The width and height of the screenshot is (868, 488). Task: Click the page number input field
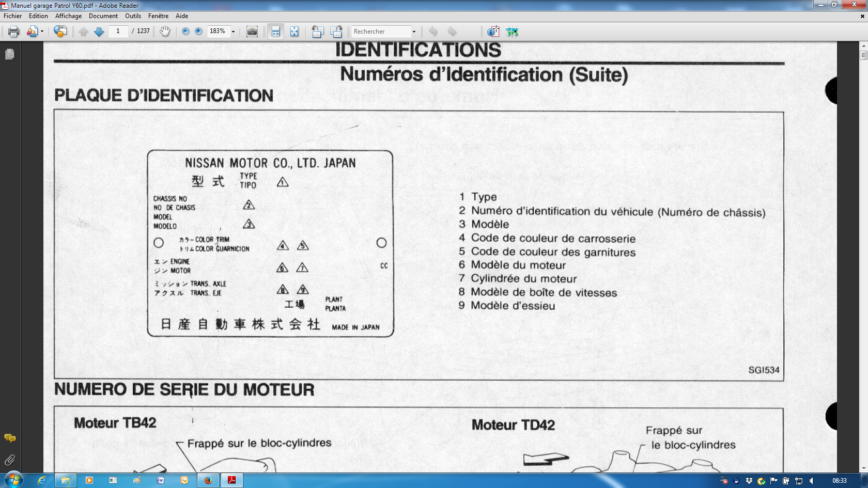[118, 31]
